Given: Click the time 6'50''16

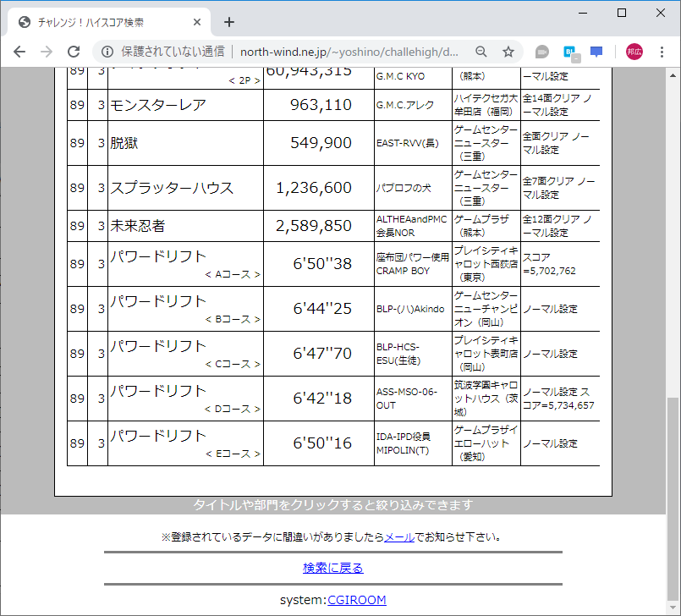Looking at the screenshot, I should coord(322,443).
